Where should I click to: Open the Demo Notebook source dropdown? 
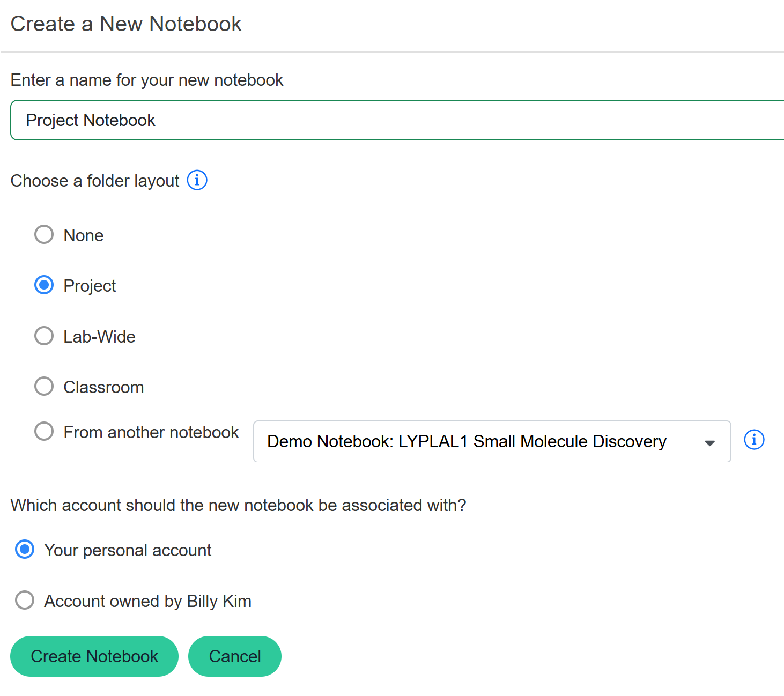467,441
